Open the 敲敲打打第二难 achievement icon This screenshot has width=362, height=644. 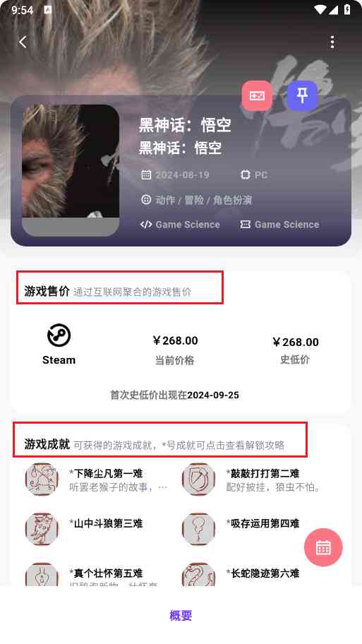[x=198, y=479]
